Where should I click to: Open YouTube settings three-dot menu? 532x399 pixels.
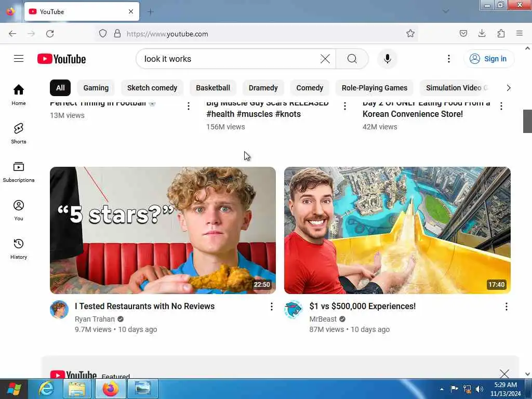click(448, 59)
